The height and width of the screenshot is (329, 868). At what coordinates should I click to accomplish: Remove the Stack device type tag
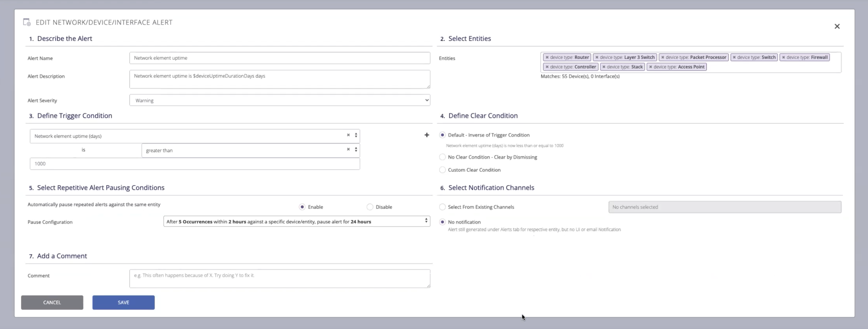click(x=604, y=67)
